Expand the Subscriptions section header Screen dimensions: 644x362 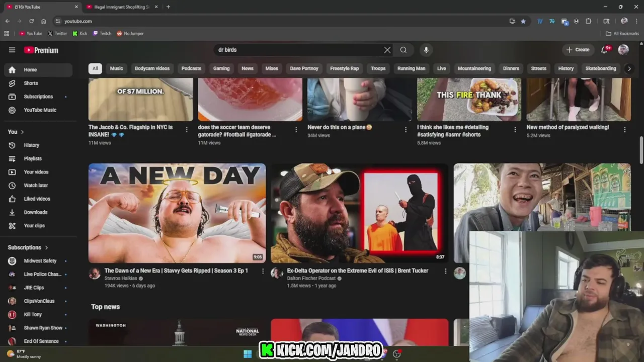[x=28, y=247]
